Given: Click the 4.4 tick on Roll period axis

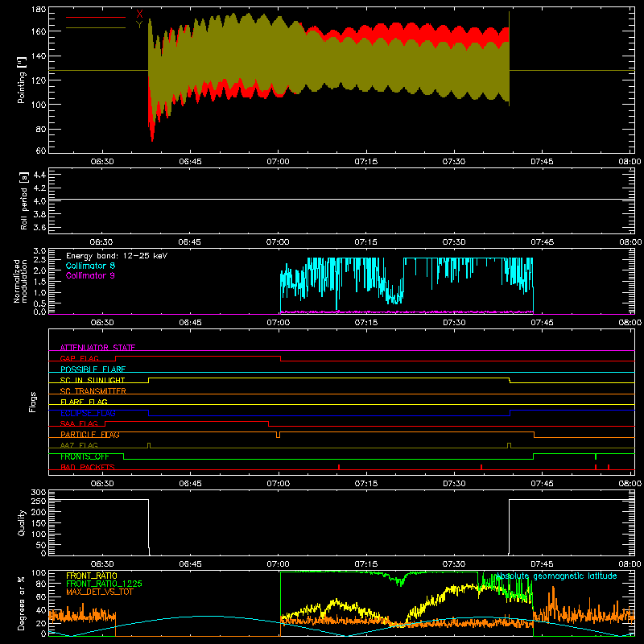Looking at the screenshot, I should pos(39,175).
